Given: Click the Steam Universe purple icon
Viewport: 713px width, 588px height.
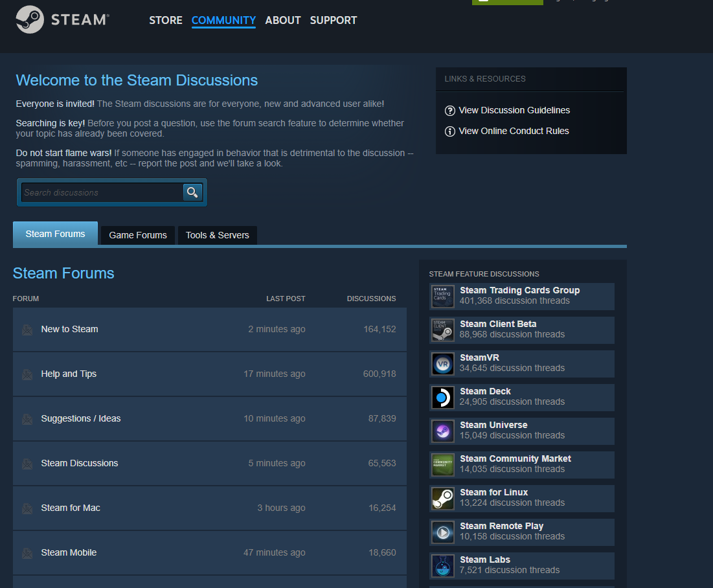Looking at the screenshot, I should pyautogui.click(x=443, y=431).
